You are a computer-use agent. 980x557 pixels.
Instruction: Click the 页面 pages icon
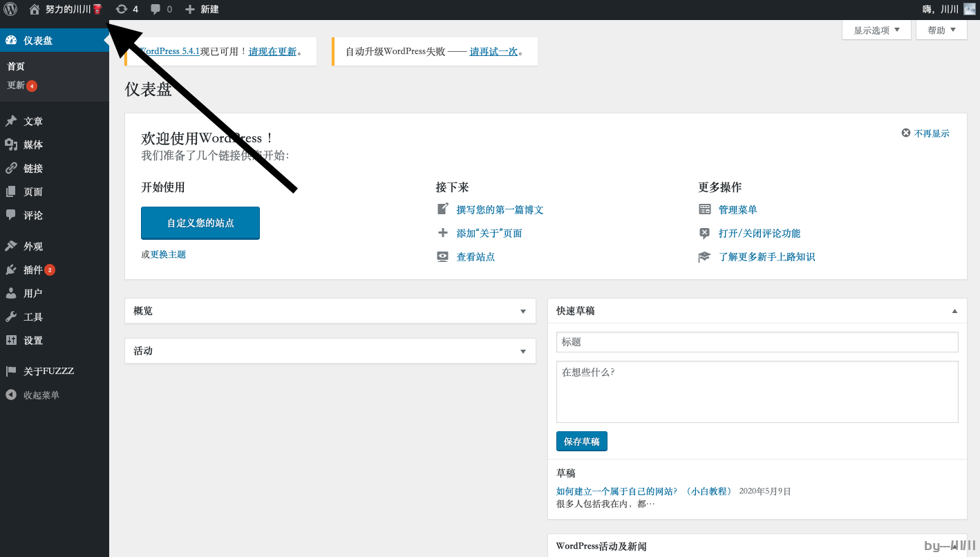pos(11,191)
